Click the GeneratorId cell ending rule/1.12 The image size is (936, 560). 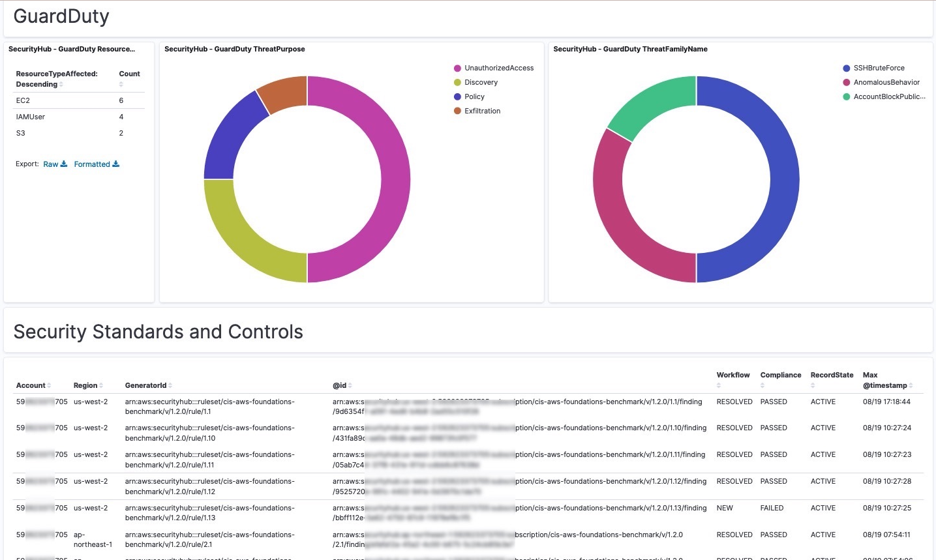point(209,486)
